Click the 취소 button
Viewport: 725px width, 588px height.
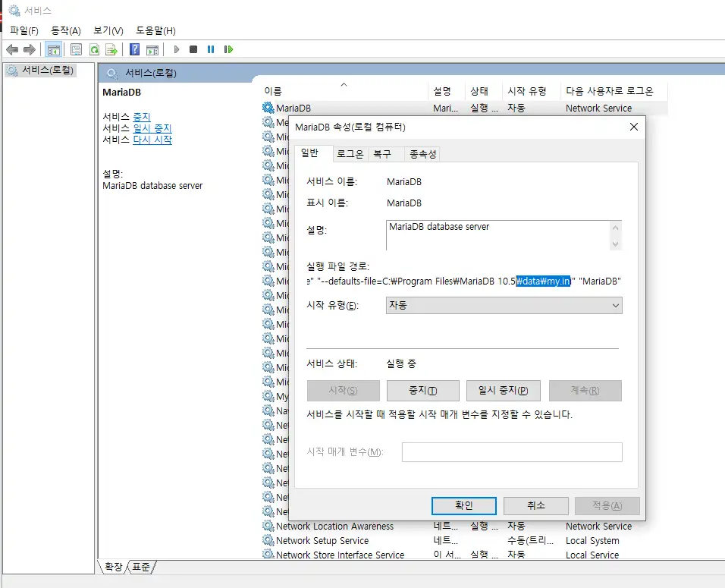536,505
